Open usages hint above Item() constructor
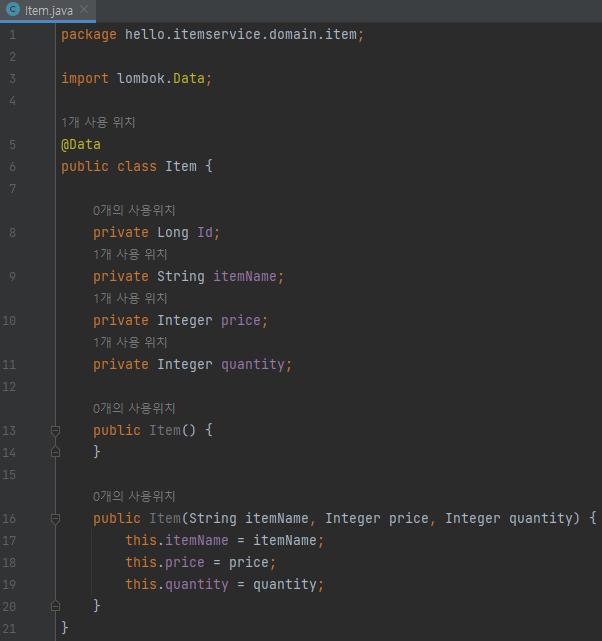The image size is (602, 641). pos(134,408)
